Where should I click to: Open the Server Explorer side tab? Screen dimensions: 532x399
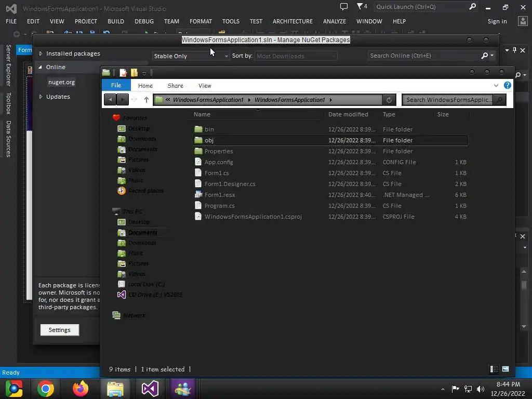tap(8, 65)
